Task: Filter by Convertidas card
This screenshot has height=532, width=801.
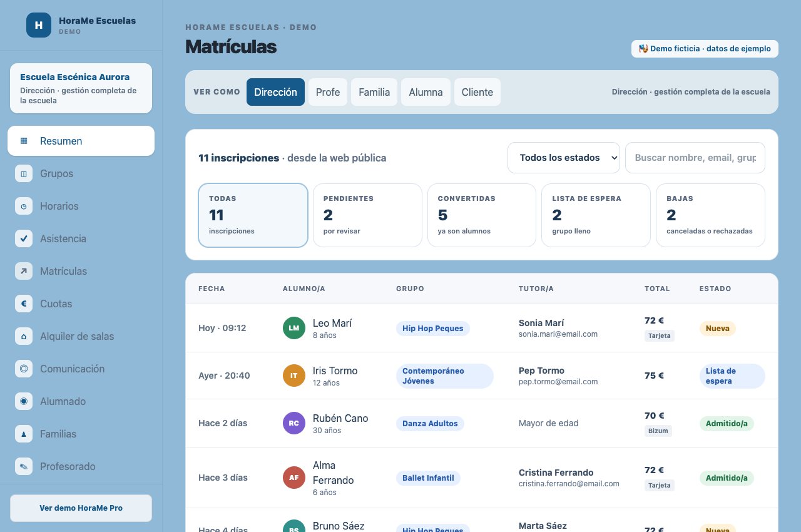Action: (482, 215)
